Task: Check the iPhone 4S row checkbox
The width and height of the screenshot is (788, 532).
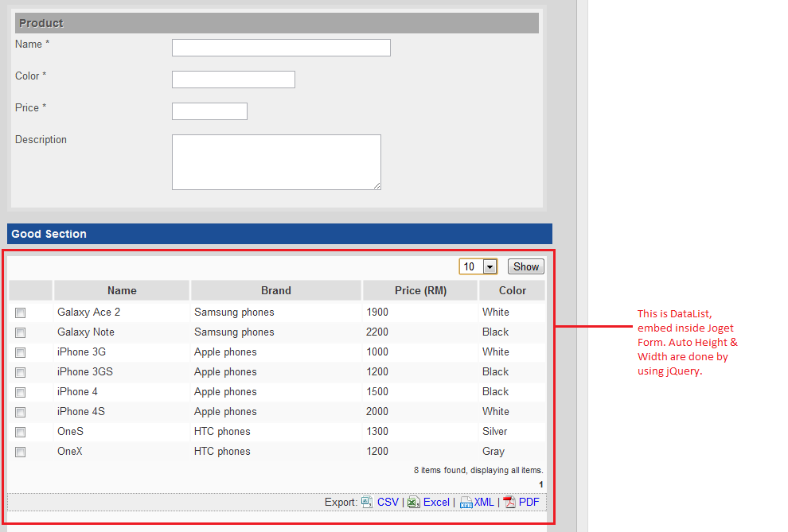Action: tap(20, 412)
